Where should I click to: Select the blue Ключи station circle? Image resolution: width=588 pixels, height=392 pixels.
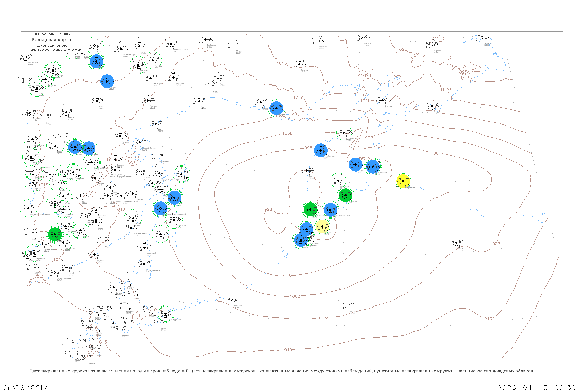pos(356,164)
